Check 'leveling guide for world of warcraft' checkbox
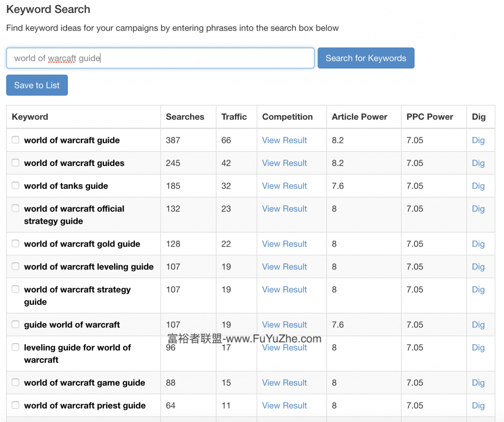The image size is (504, 422). [x=15, y=347]
